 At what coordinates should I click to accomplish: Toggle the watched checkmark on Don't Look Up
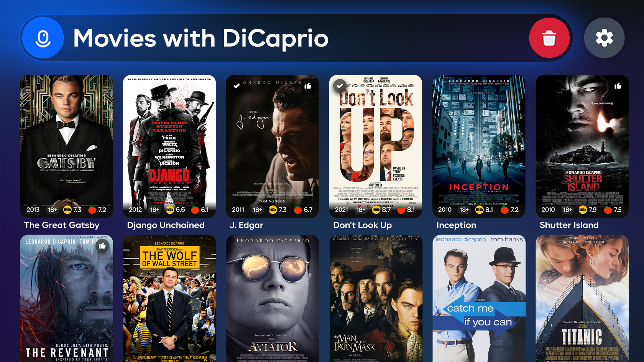point(340,86)
